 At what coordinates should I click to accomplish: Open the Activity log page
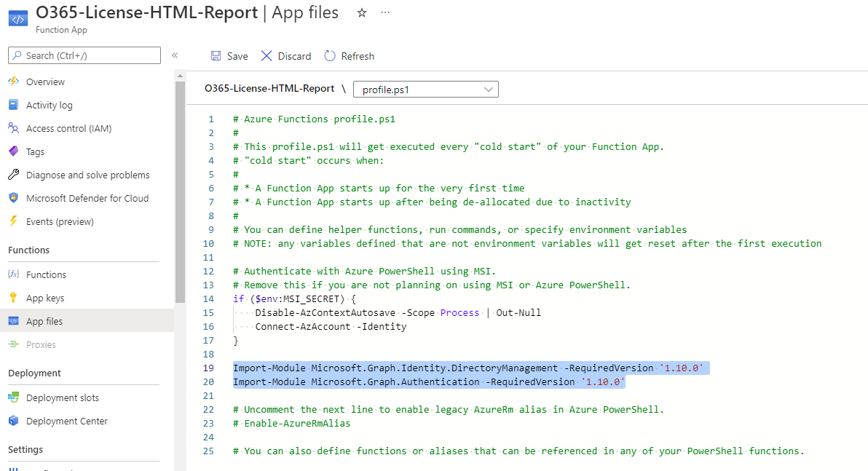[x=50, y=105]
